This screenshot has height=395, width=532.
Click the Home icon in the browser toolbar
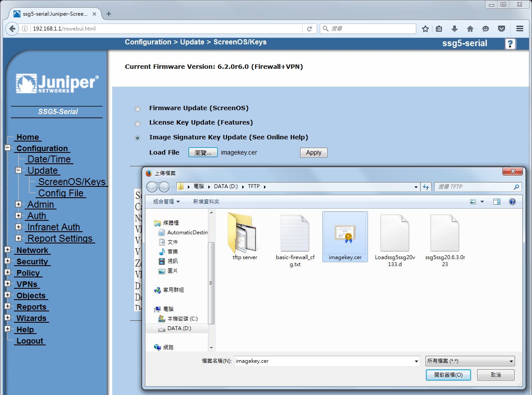tap(470, 28)
